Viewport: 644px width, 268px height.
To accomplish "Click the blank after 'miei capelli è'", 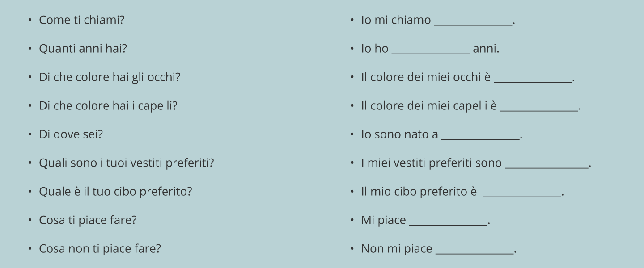I will point(539,107).
